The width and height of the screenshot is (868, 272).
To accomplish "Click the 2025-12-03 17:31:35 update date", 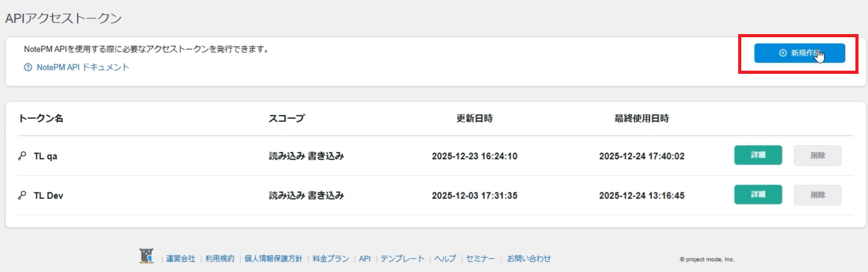I will [475, 196].
